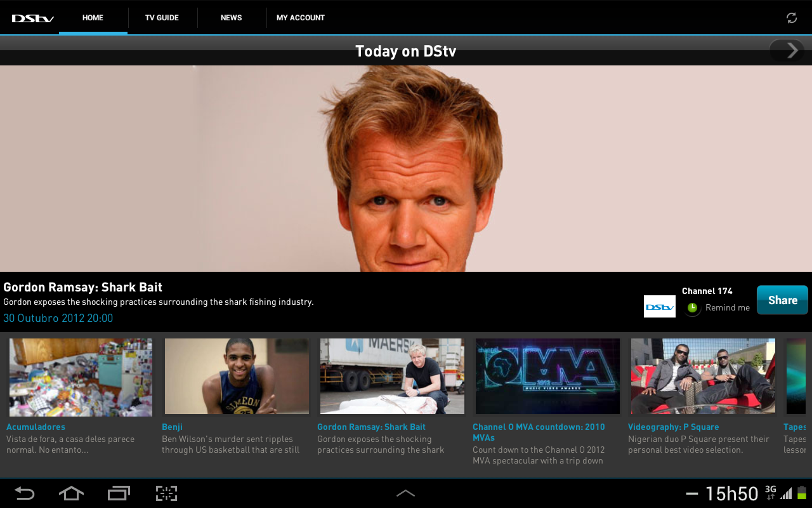The image size is (812, 508).
Task: Open the recent apps icon
Action: coord(119,493)
